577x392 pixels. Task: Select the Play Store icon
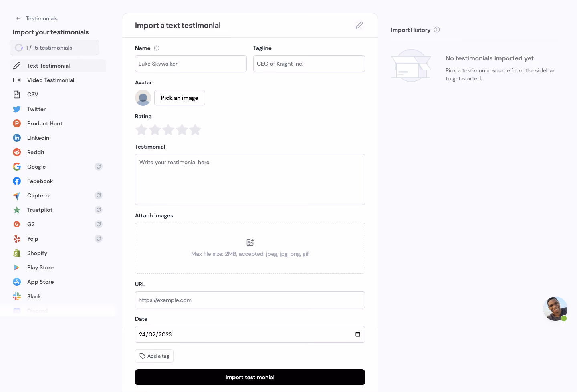[x=17, y=267]
